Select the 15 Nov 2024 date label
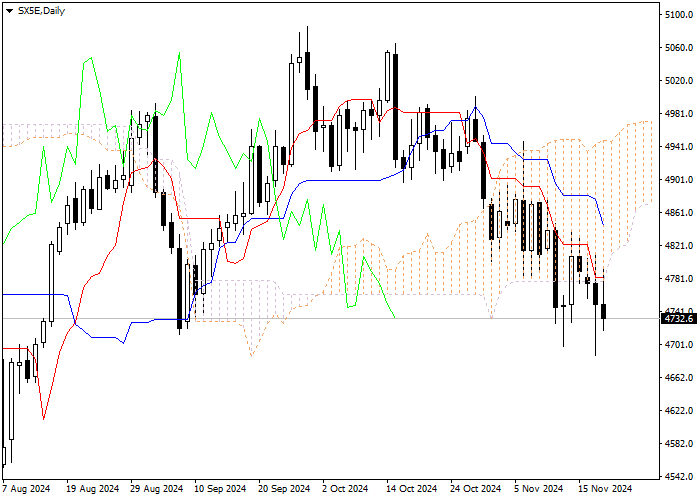 [605, 489]
